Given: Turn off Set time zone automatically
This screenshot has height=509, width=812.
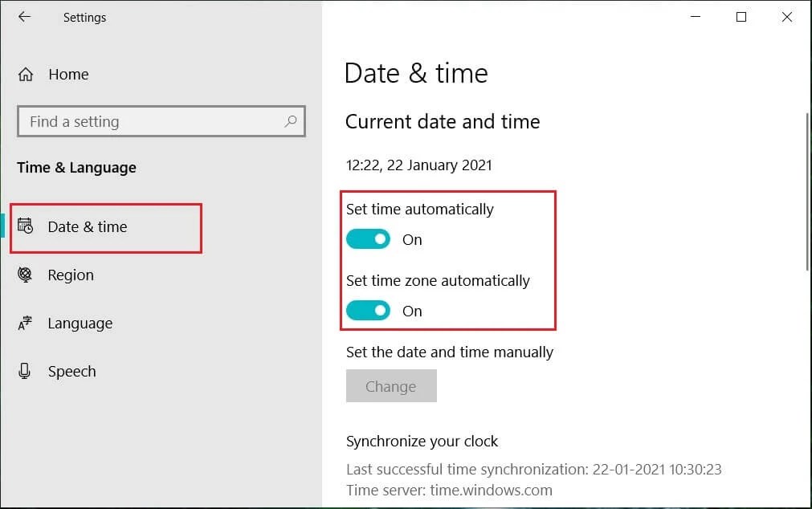Looking at the screenshot, I should coord(368,311).
